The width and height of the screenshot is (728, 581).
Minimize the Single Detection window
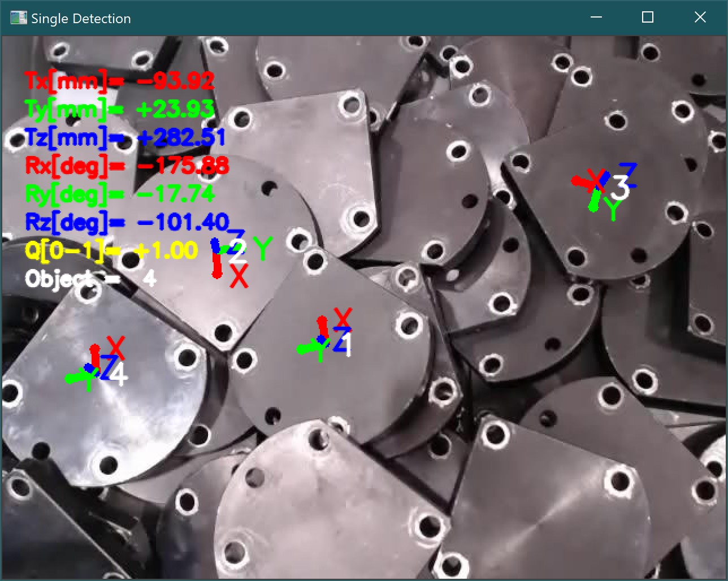click(x=596, y=18)
